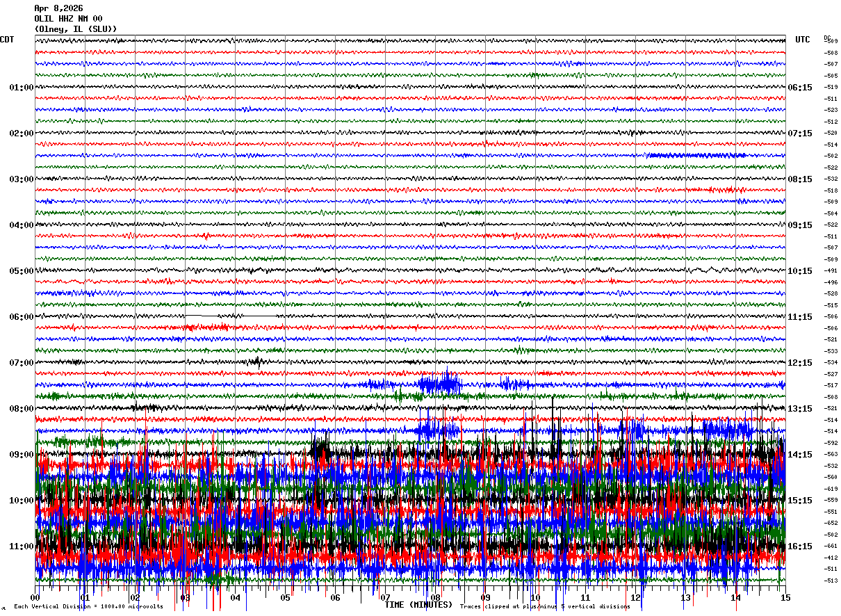This screenshot has width=841, height=616.
Task: Select minute 10 on the time axis
Action: coord(535,598)
